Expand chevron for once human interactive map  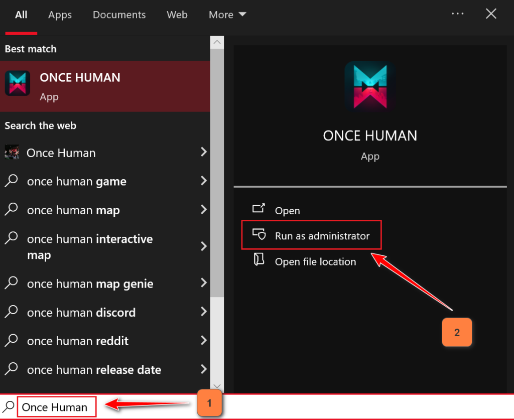(x=204, y=246)
